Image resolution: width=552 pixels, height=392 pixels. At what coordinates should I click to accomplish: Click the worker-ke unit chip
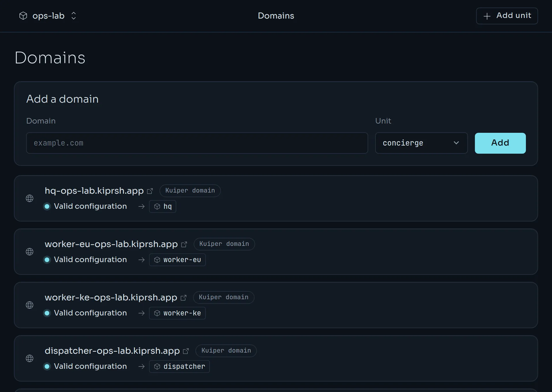click(177, 313)
